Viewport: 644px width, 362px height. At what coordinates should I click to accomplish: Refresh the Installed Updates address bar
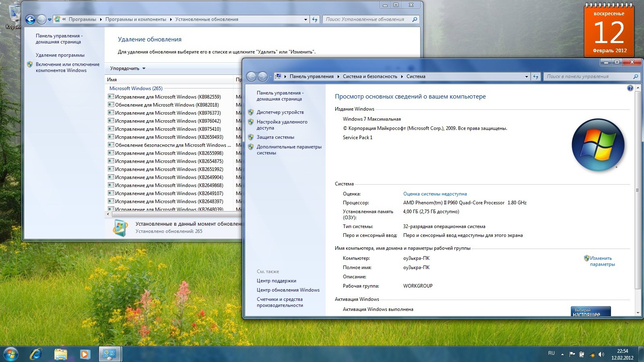point(315,19)
